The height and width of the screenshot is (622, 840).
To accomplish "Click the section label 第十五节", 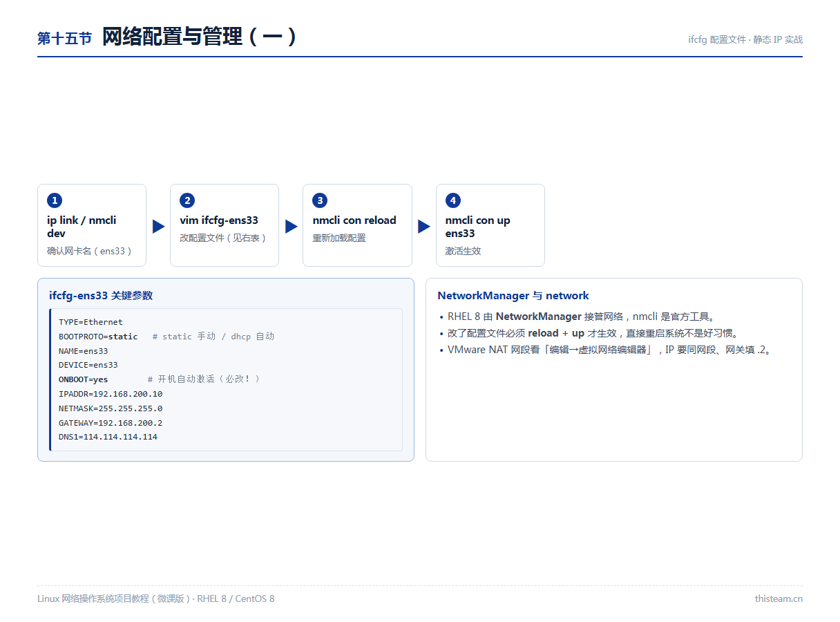I will pos(64,39).
